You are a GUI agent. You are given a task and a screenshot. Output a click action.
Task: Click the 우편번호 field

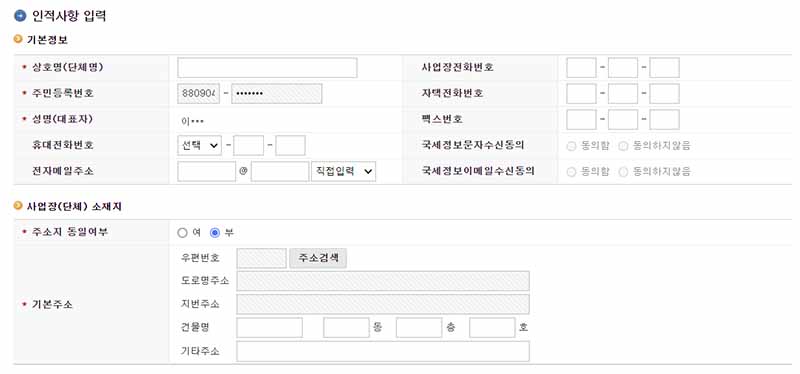pyautogui.click(x=262, y=258)
